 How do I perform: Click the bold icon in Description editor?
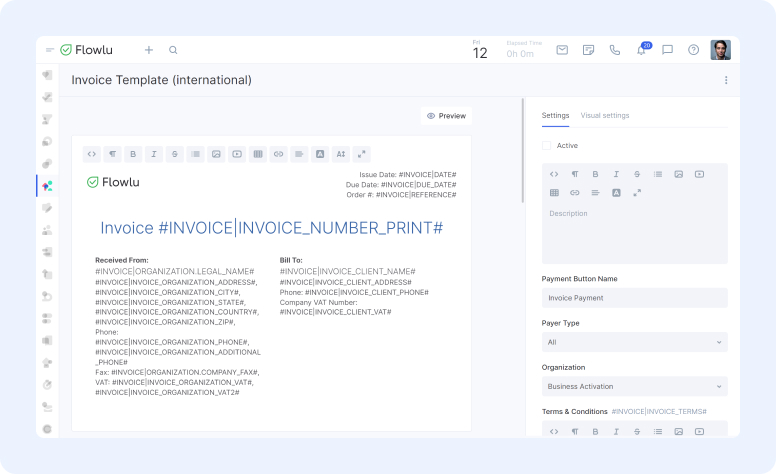(595, 174)
